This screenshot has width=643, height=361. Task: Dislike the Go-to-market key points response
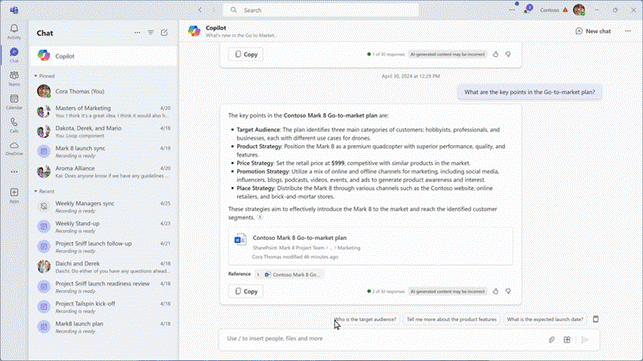(x=508, y=291)
